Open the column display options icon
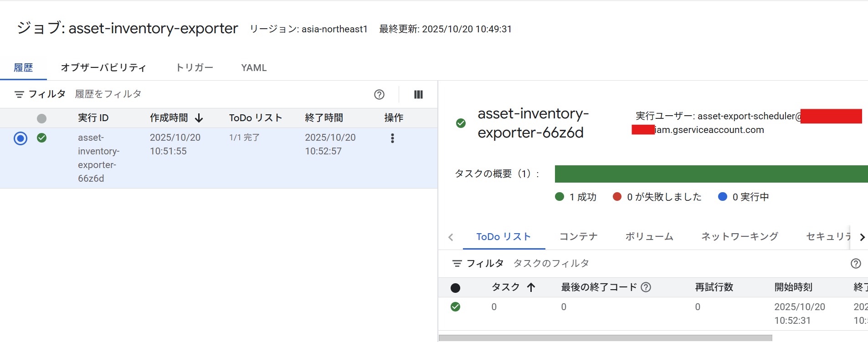Screen dimensions: 868x342 coord(418,94)
